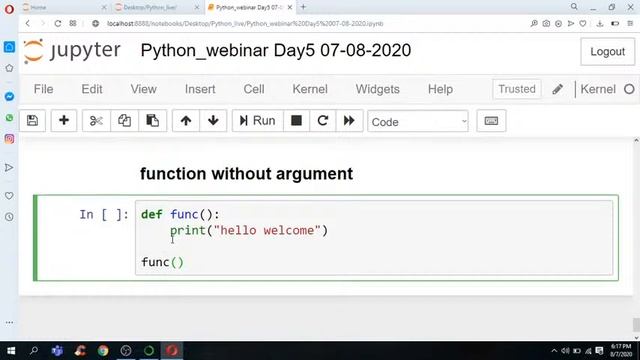Interrupt the kernel with the stop icon
The image size is (640, 360).
[x=296, y=121]
